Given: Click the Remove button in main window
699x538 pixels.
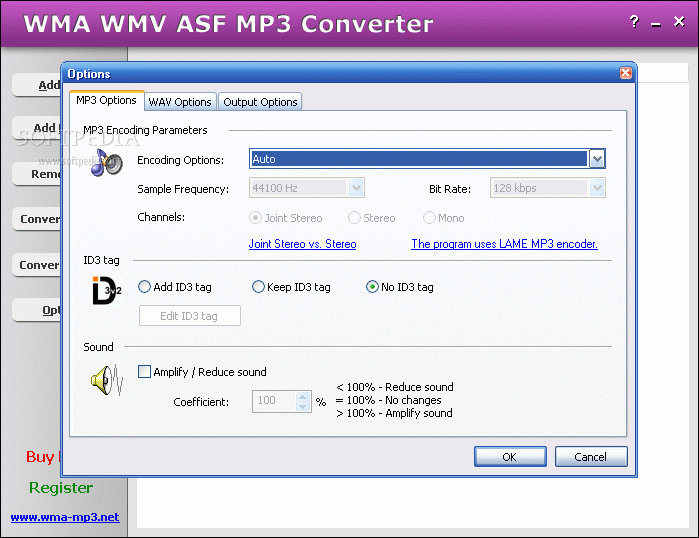Looking at the screenshot, I should point(37,174).
